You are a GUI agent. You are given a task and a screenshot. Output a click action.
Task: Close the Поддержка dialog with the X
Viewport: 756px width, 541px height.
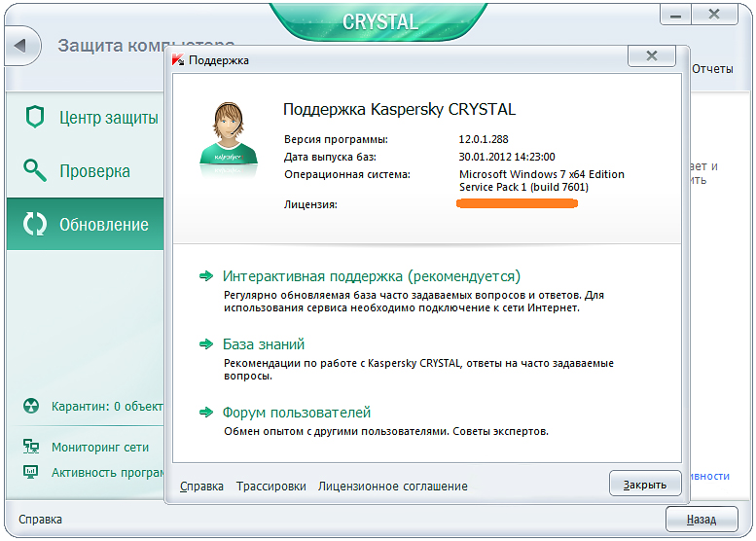[x=651, y=55]
